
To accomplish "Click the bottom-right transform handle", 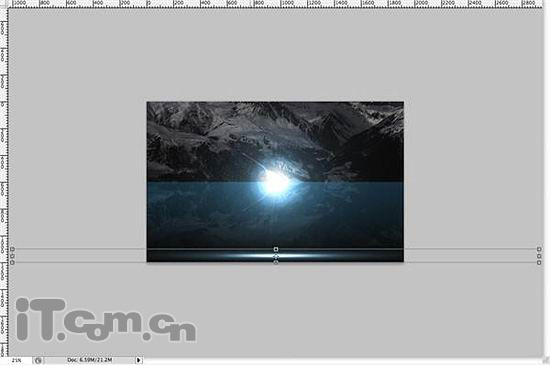I will pyautogui.click(x=539, y=263).
